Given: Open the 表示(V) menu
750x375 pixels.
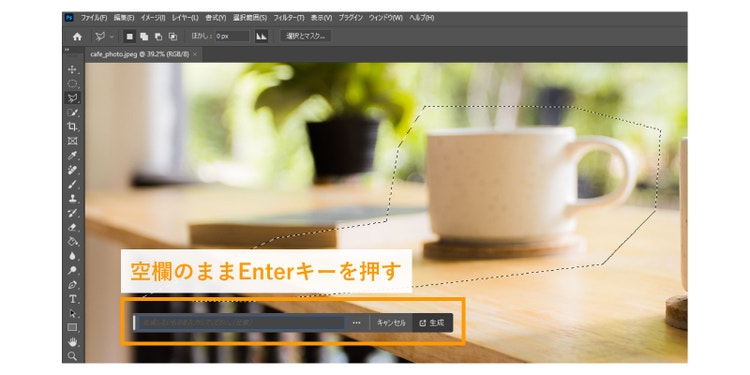Looking at the screenshot, I should (321, 18).
